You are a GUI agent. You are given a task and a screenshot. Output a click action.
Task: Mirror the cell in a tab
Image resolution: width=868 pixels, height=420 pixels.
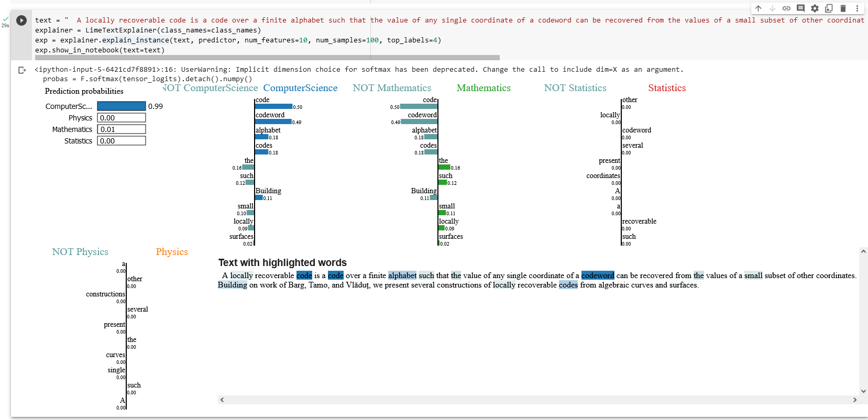point(829,8)
